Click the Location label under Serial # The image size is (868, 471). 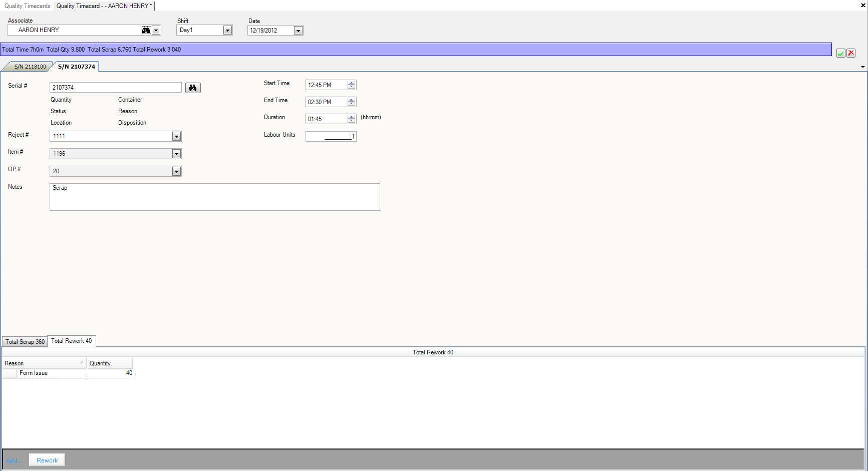[x=61, y=123]
